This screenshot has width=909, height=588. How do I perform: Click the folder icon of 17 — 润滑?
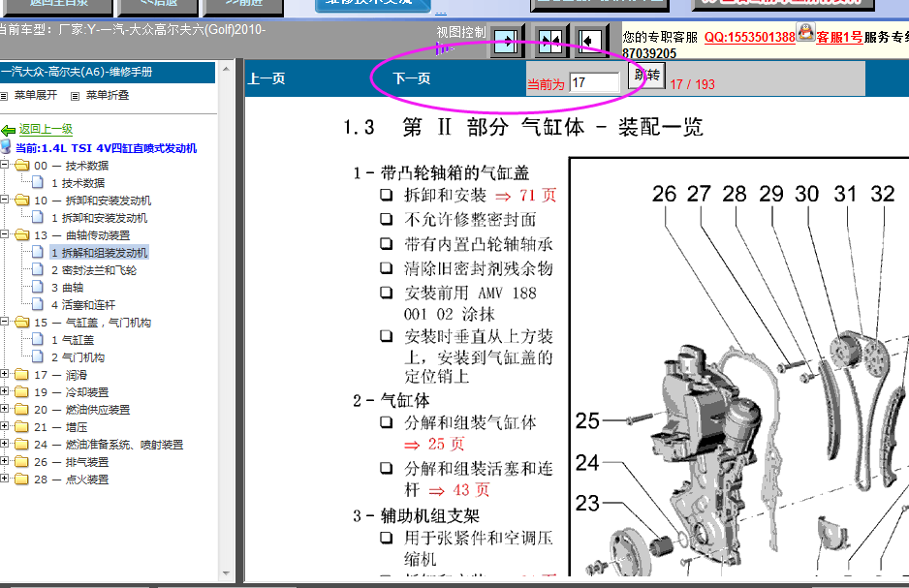tap(22, 374)
